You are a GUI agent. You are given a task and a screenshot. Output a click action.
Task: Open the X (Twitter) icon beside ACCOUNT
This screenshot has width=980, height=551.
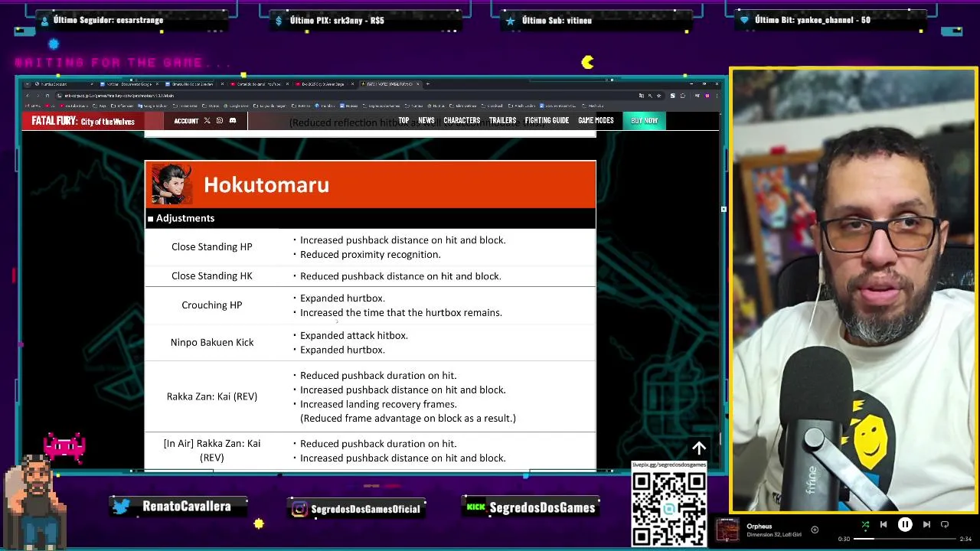207,121
